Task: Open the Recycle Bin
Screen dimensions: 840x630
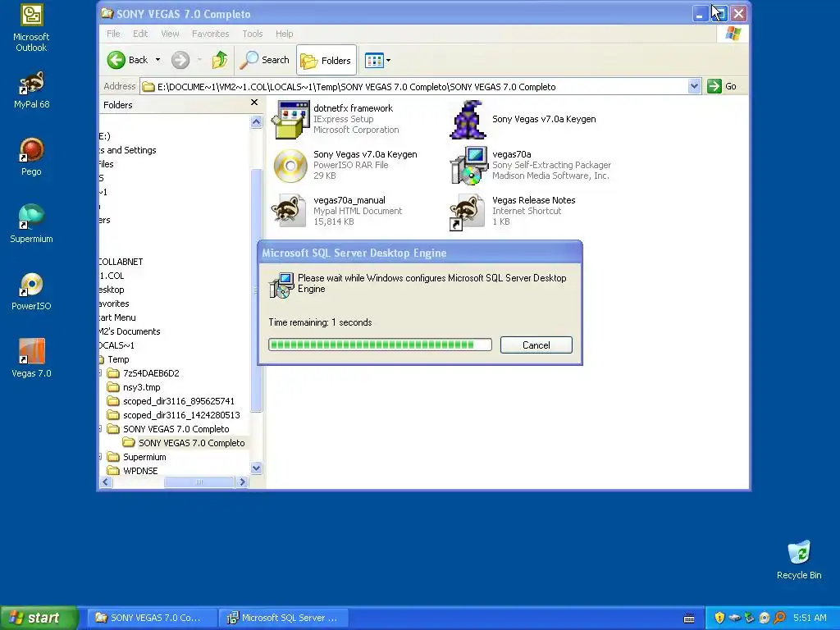Action: pos(799,559)
